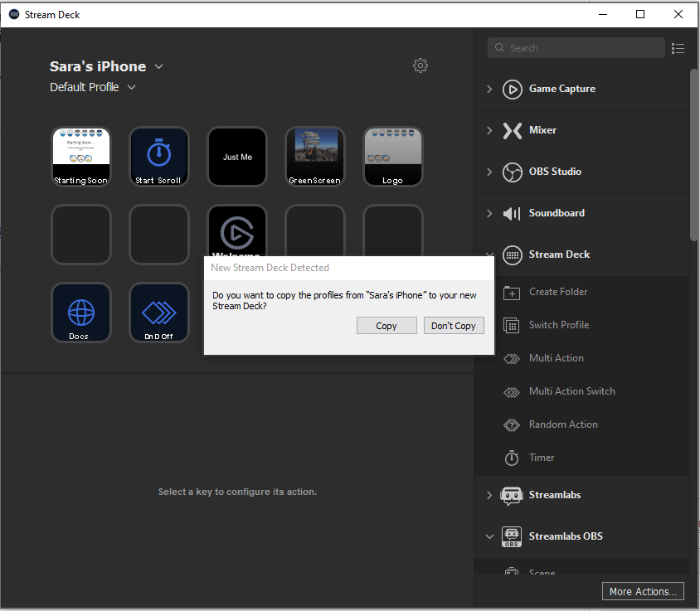The image size is (700, 611).
Task: Click the Don't Copy button
Action: click(454, 326)
